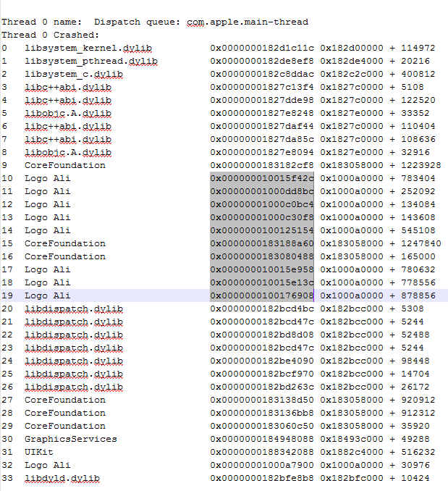This screenshot has width=448, height=491.
Task: Click base address 0x18493c000
Action: 352,440
